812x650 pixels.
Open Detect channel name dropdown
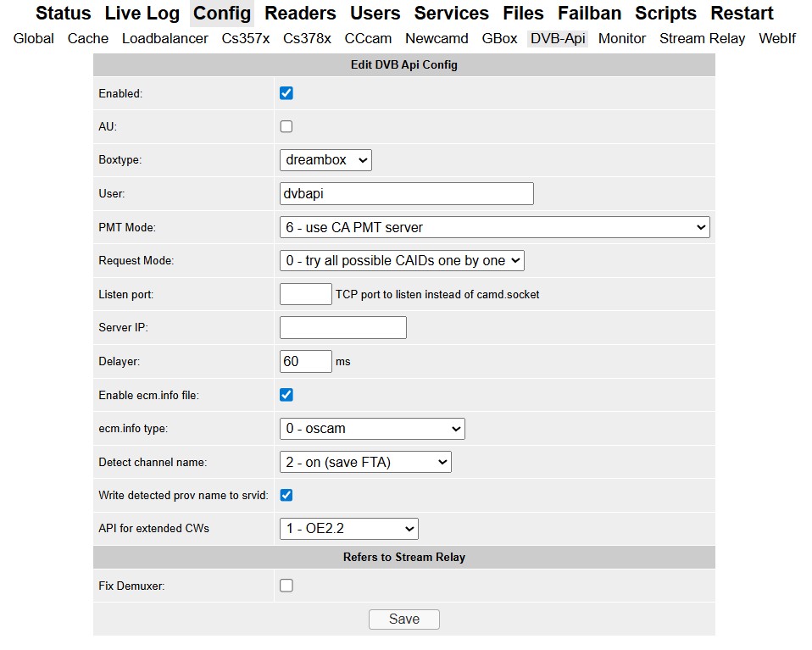[365, 462]
